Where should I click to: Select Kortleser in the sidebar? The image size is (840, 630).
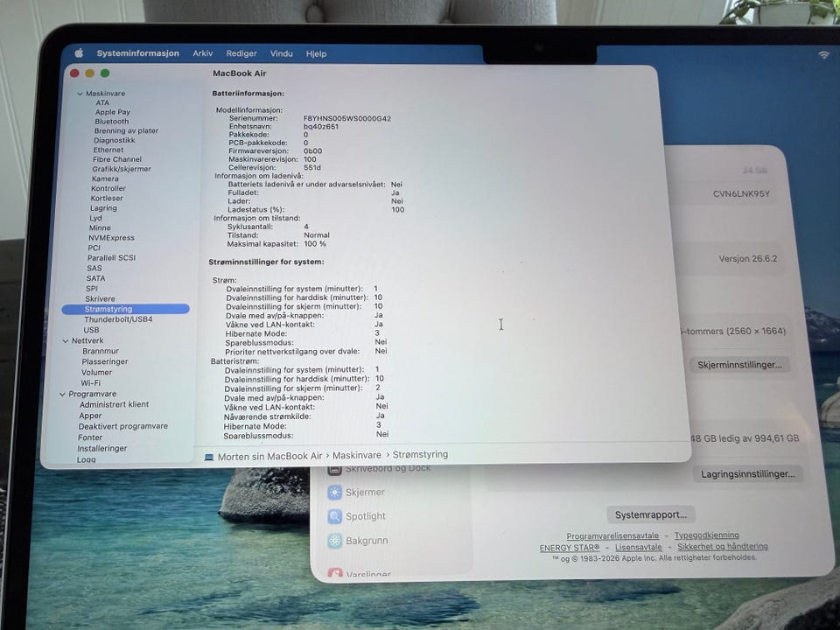tap(107, 199)
